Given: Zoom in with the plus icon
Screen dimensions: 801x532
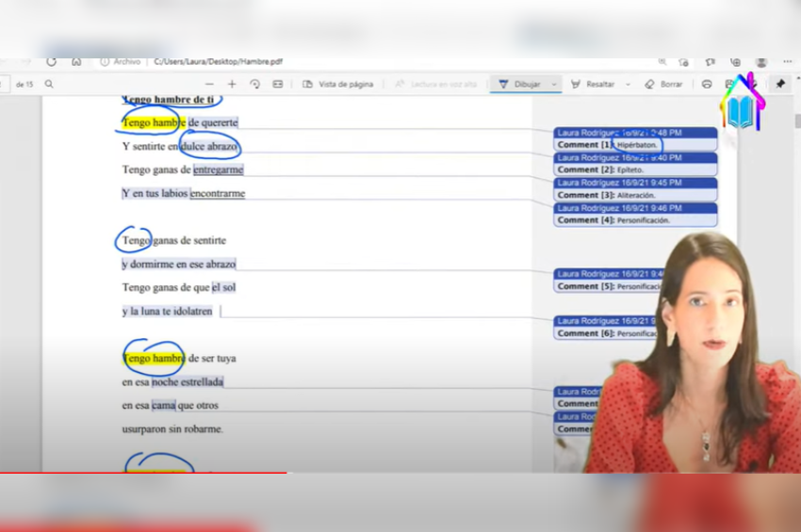Looking at the screenshot, I should (x=232, y=84).
